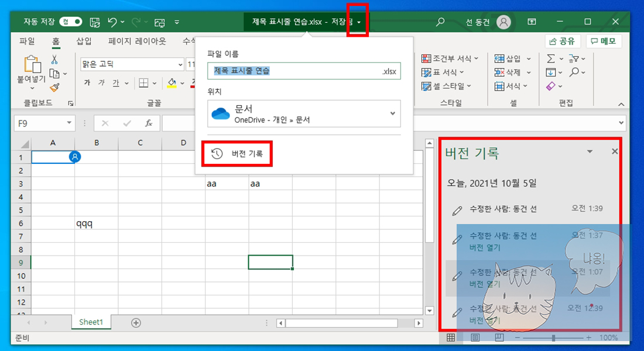Click Page Layout view icon in status bar

[475, 338]
